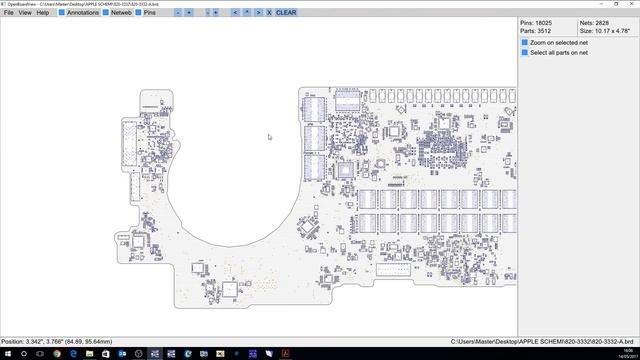640x360 pixels.
Task: Open Outlook from taskbar
Action: pyautogui.click(x=122, y=353)
